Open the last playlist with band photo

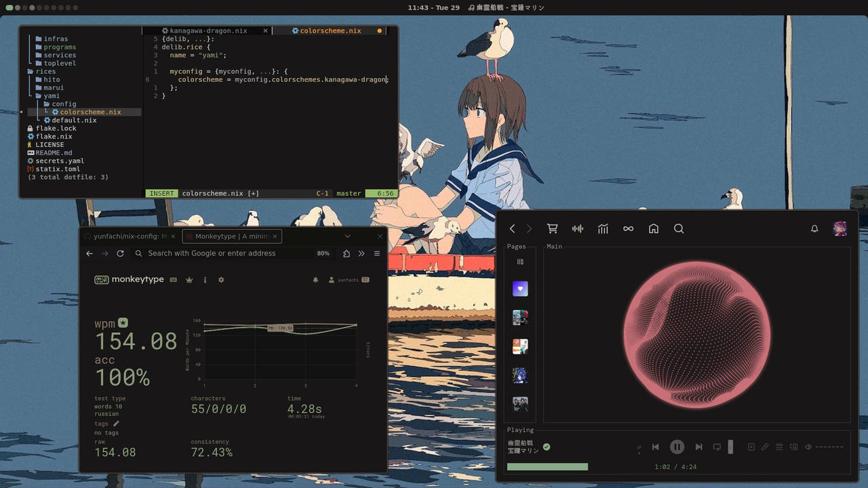[x=520, y=404]
